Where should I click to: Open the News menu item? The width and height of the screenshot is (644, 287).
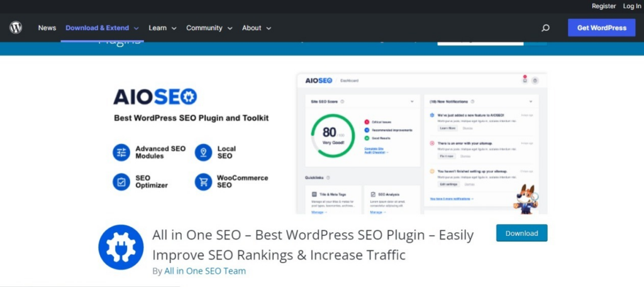coord(47,28)
